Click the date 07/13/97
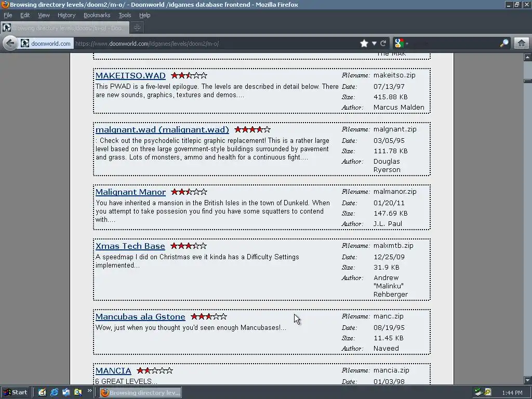 [389, 87]
